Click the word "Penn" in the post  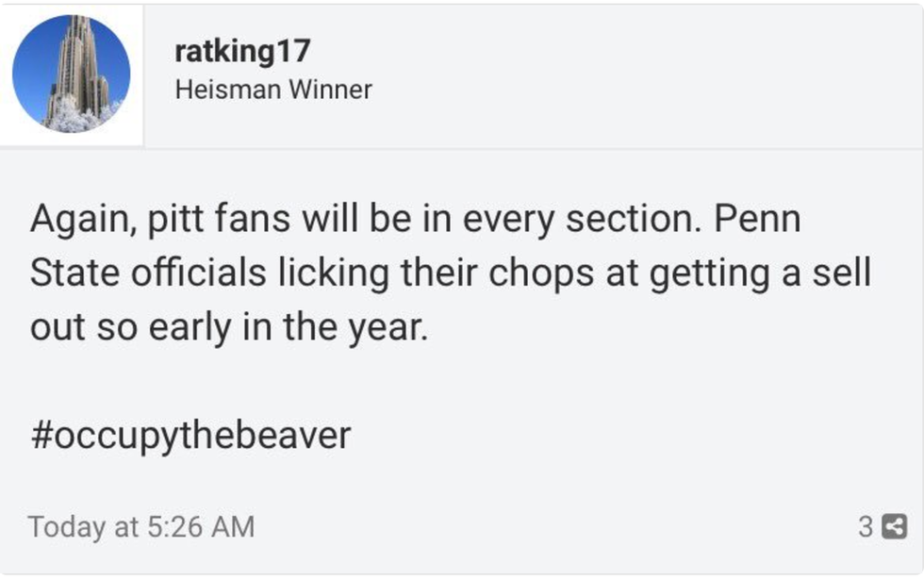(757, 220)
